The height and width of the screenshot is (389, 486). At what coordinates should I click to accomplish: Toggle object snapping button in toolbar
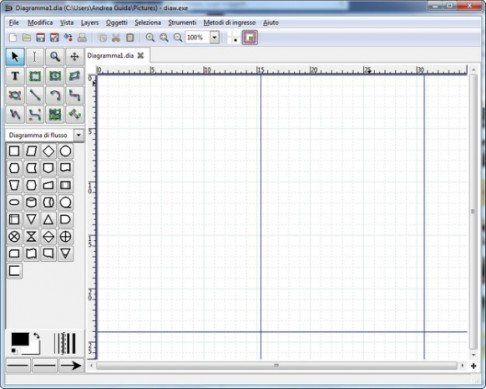point(250,38)
